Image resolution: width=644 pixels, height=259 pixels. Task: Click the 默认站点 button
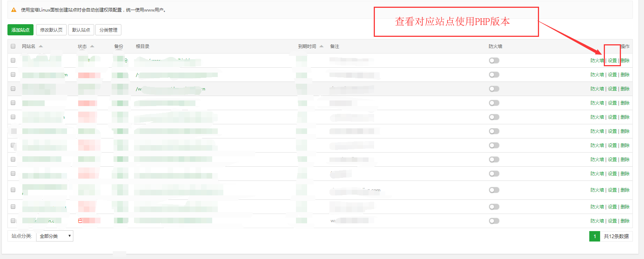click(x=81, y=30)
